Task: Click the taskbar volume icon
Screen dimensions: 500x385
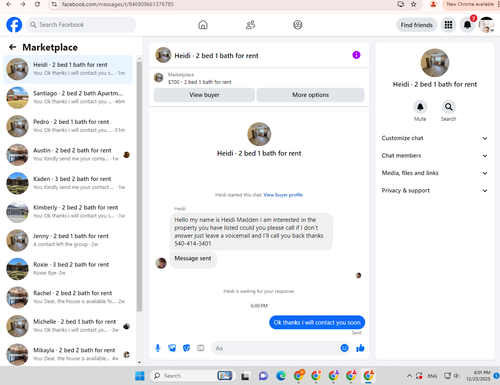Action: click(x=456, y=376)
